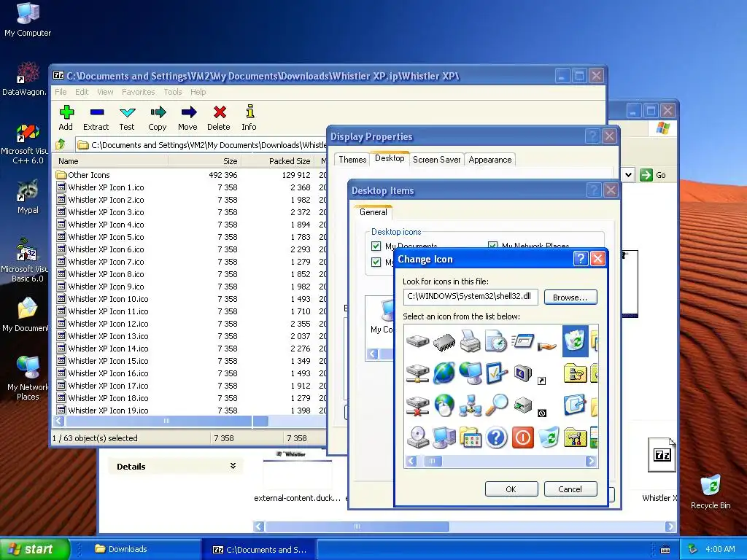Switch to the Screen Saver tab

tap(436, 160)
